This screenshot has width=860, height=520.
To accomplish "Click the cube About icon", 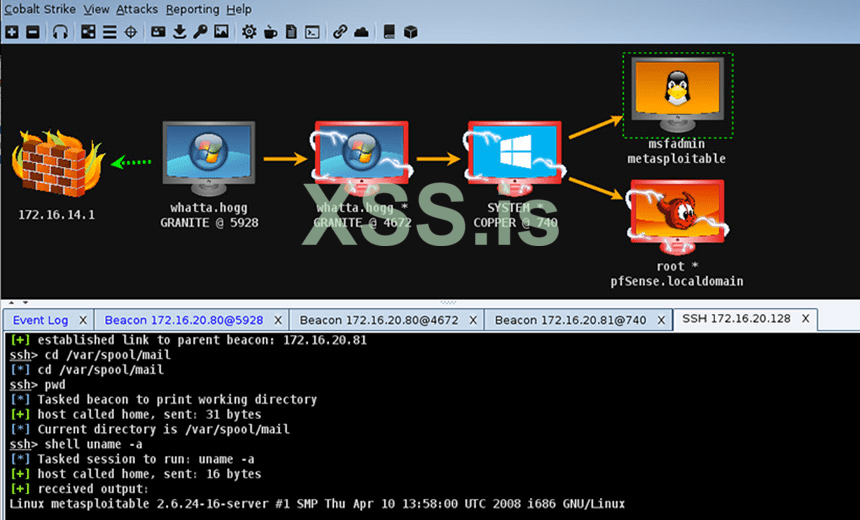I will click(410, 32).
